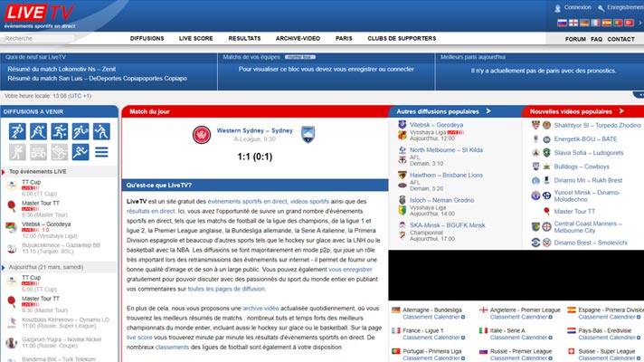Open SKA-Minsk – BGUFK Minsk broadcast
The width and height of the screenshot is (644, 362).
[447, 225]
